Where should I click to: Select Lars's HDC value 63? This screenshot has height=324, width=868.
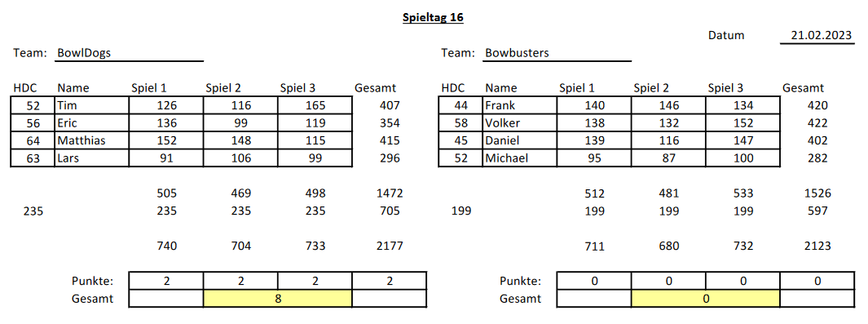(33, 158)
